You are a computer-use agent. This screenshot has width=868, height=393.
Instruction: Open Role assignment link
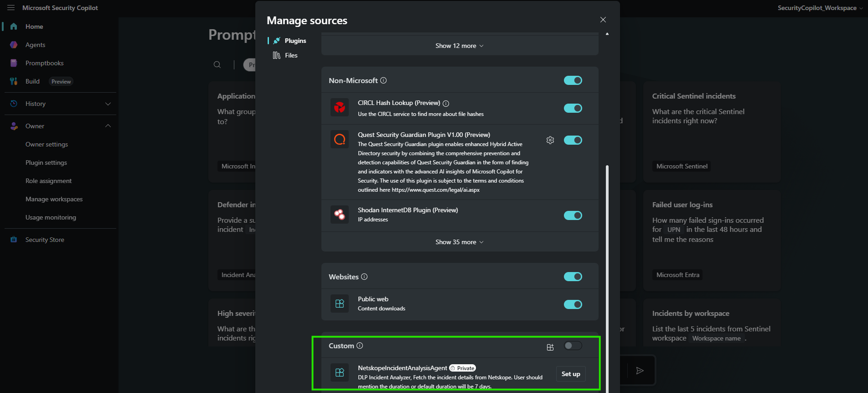coord(49,181)
